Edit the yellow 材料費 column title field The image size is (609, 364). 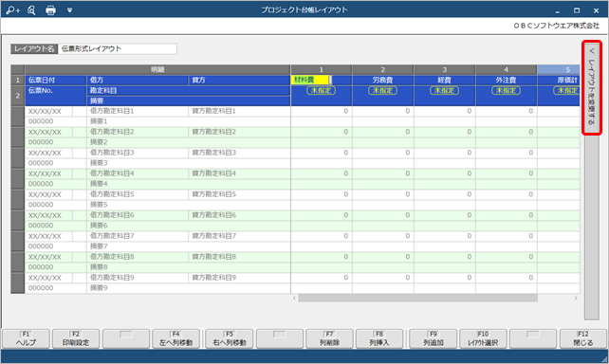coord(311,80)
